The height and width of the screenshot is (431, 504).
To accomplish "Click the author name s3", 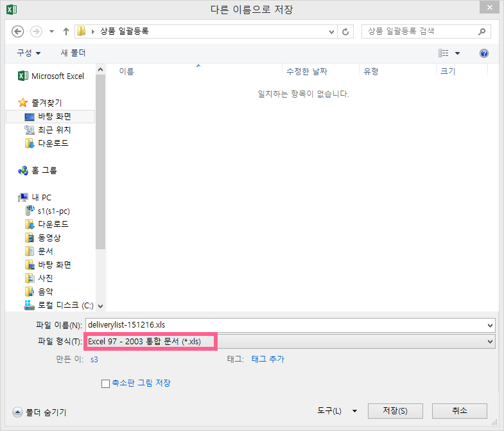I will (94, 360).
